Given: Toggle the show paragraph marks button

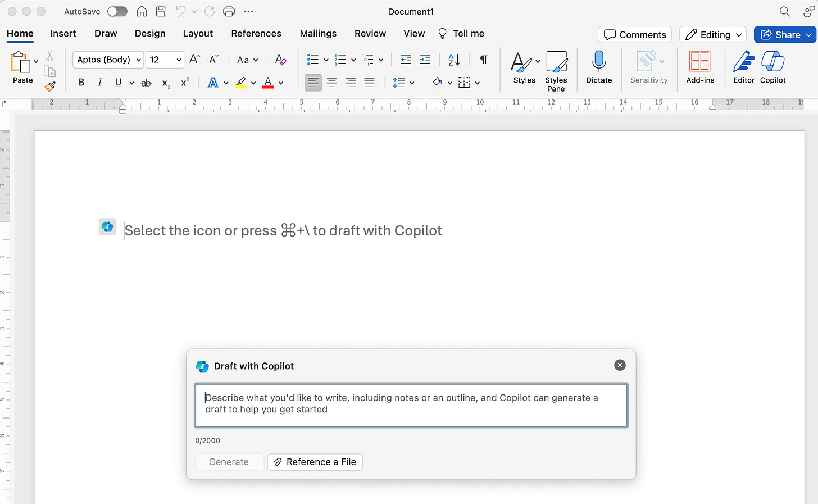Looking at the screenshot, I should click(x=483, y=60).
